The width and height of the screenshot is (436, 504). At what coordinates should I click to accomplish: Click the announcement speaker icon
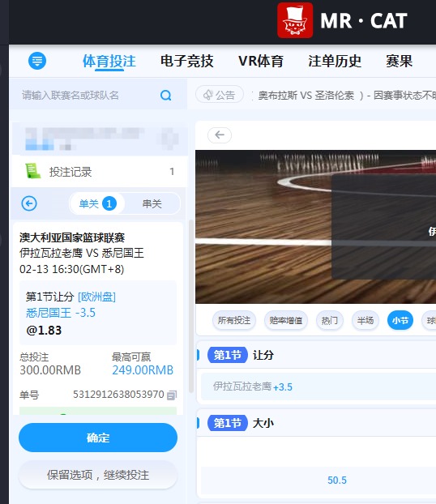click(208, 95)
